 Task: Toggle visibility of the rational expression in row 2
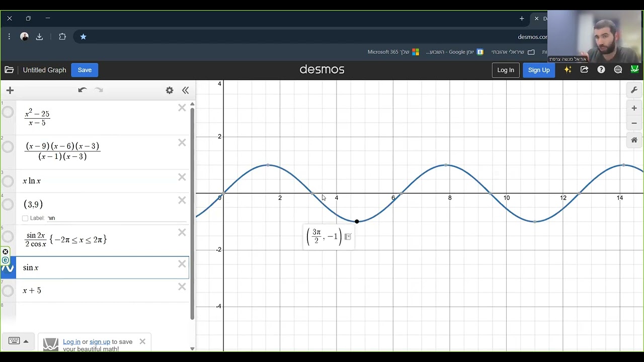tap(8, 147)
